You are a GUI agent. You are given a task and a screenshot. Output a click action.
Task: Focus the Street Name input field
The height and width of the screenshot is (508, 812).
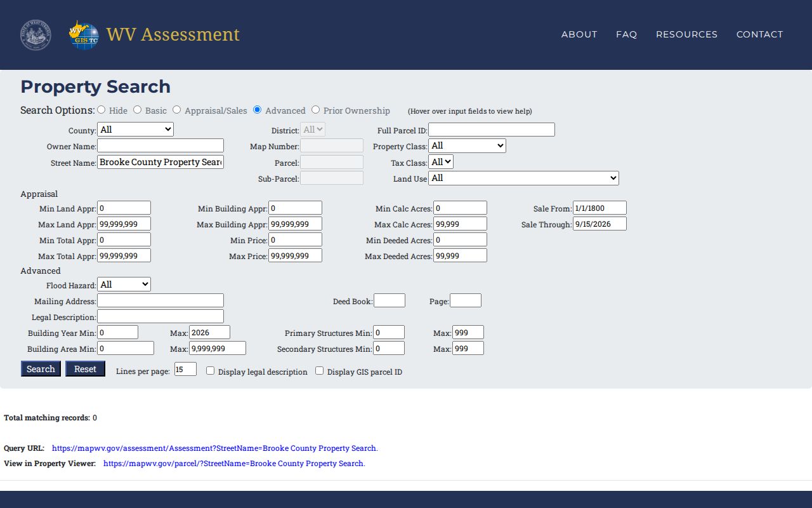(160, 162)
